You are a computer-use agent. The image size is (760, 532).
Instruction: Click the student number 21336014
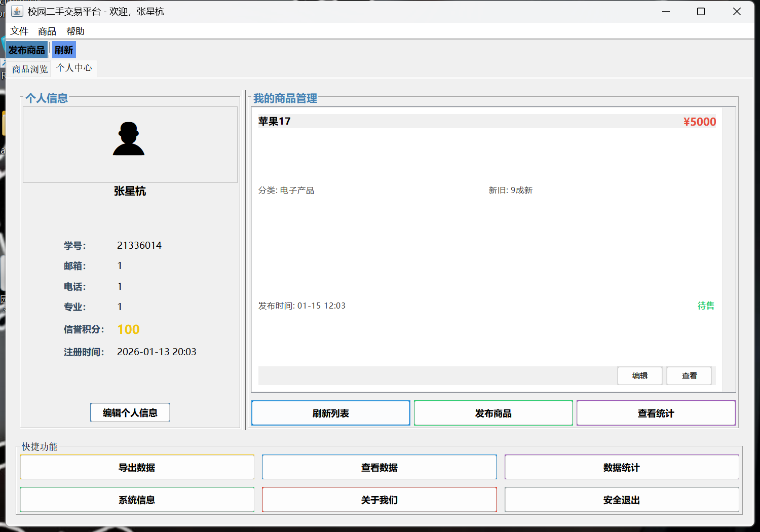tap(139, 245)
